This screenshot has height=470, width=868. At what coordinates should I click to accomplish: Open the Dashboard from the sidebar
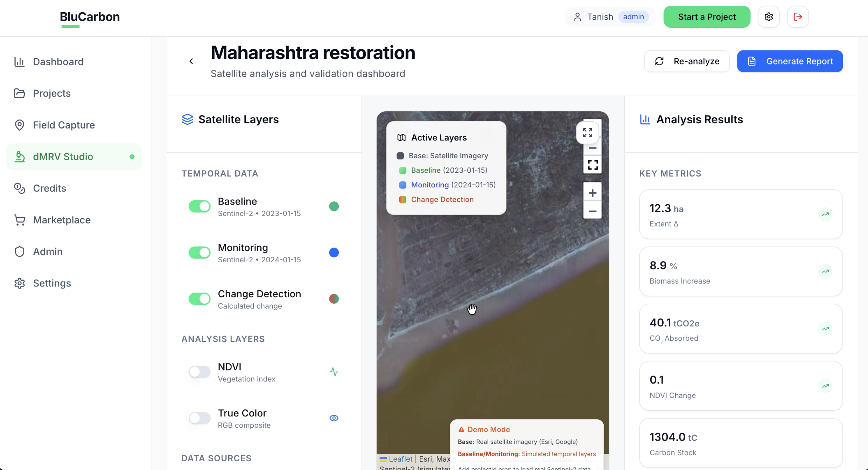click(58, 62)
